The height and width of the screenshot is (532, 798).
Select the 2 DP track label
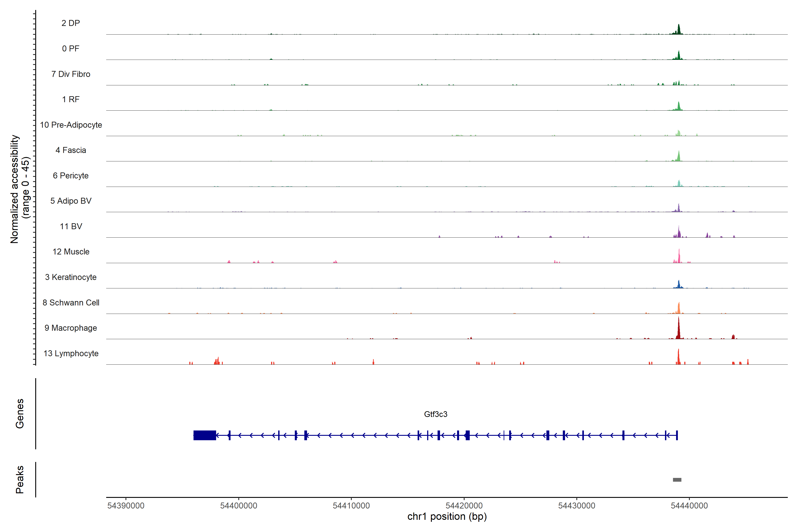pyautogui.click(x=70, y=23)
